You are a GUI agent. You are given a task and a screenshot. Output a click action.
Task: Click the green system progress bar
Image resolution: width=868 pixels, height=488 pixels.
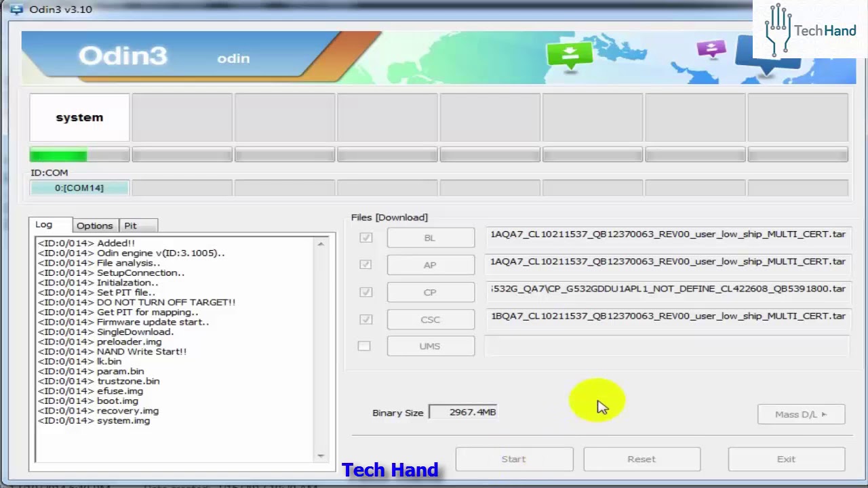[x=79, y=155]
